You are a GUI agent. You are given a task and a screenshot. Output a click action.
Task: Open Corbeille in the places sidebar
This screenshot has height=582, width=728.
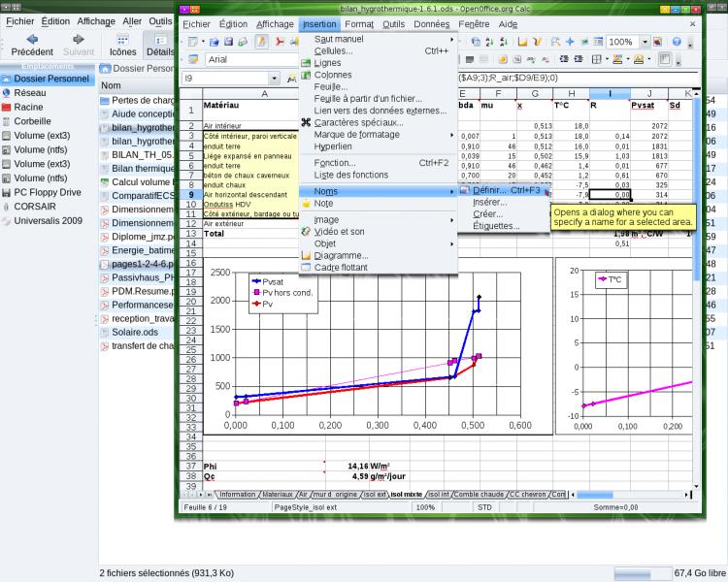(34, 122)
